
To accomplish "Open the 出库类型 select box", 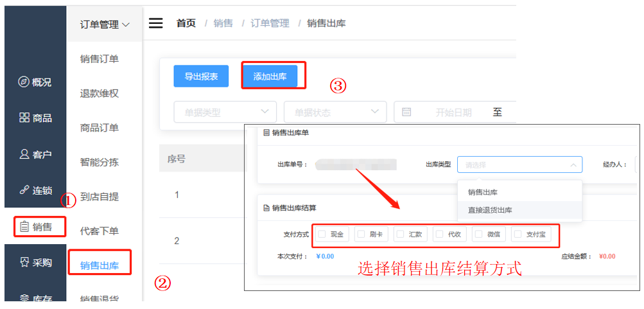I will (x=519, y=164).
